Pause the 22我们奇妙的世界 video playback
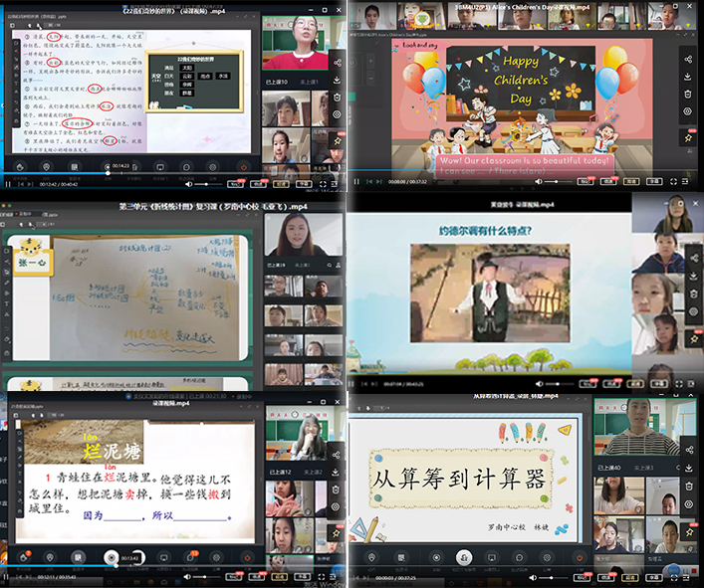The width and height of the screenshot is (704, 588). pyautogui.click(x=8, y=184)
